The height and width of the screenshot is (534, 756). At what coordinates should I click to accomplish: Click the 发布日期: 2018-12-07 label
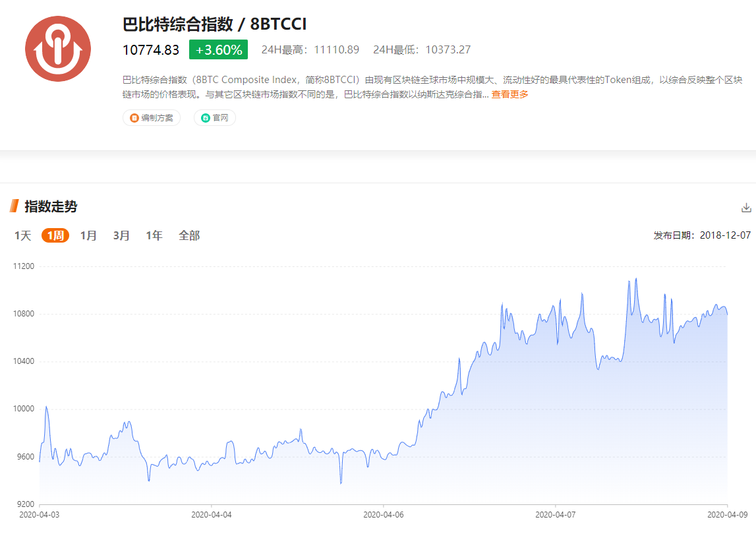tap(702, 235)
